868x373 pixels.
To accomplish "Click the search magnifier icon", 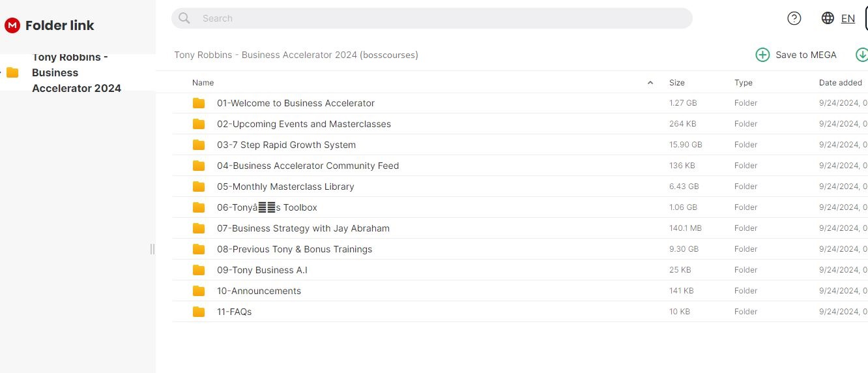I will [184, 18].
